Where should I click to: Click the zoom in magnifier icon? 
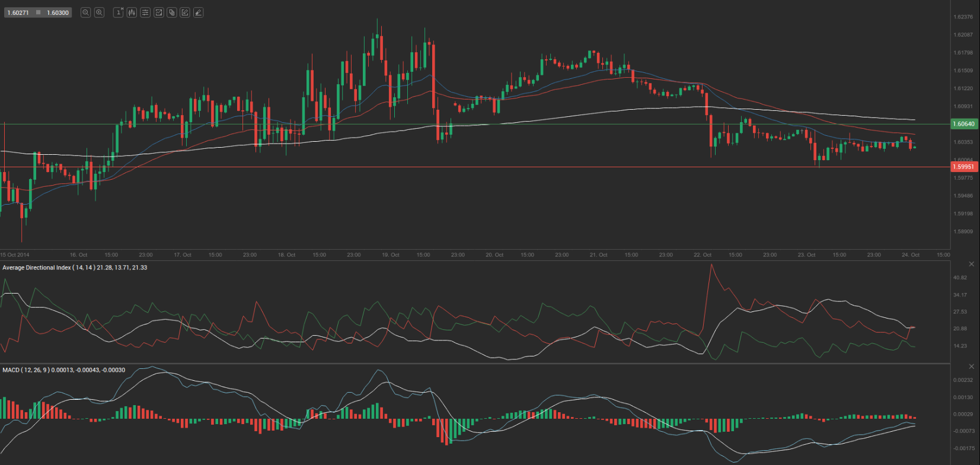pyautogui.click(x=99, y=12)
